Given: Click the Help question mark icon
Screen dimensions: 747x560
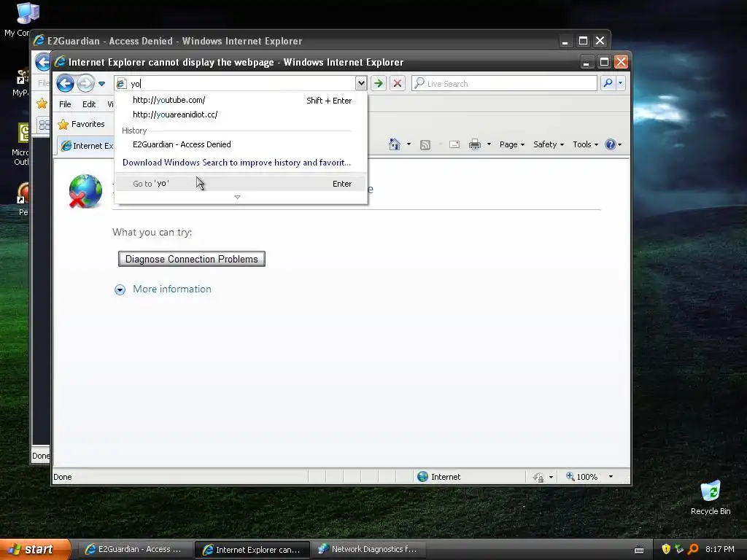Looking at the screenshot, I should (611, 144).
